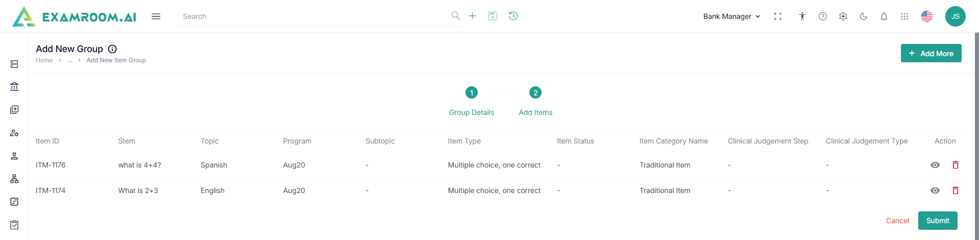Open the language flag selector
980x240 pixels.
[927, 16]
